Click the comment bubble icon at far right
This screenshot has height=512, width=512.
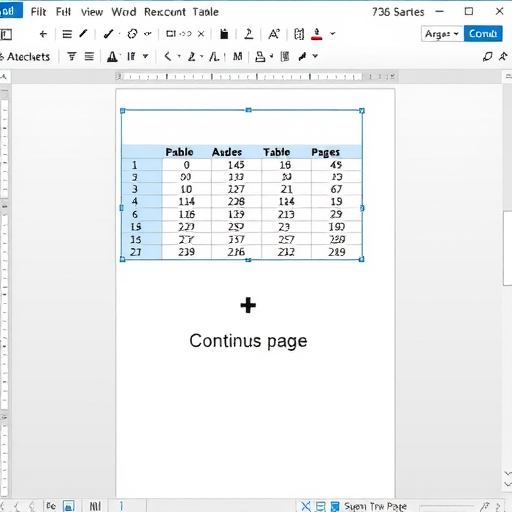(487, 57)
